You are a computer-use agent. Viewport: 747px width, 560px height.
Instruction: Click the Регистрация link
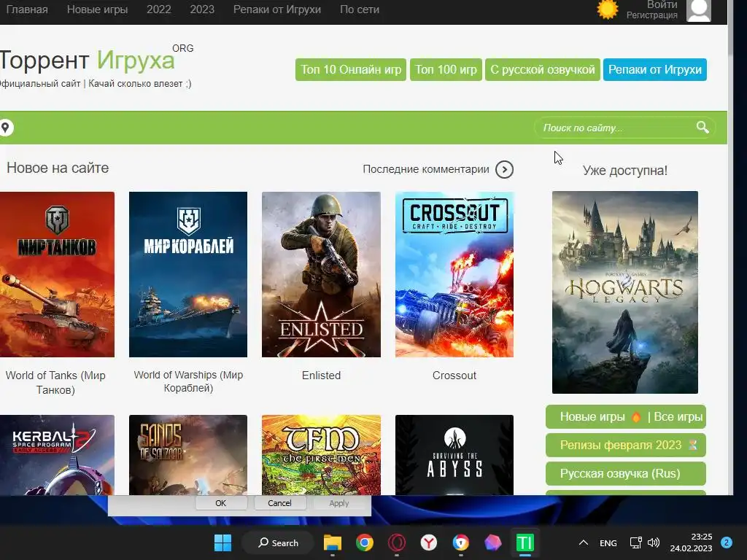point(651,15)
